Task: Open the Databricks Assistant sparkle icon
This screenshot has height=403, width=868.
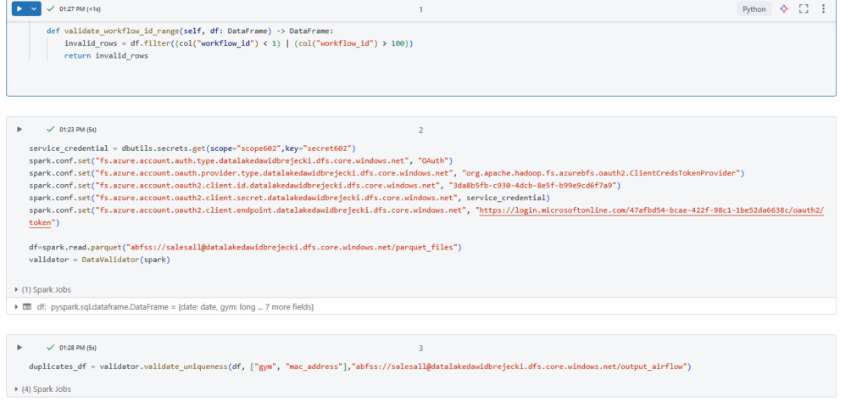Action: tap(783, 9)
